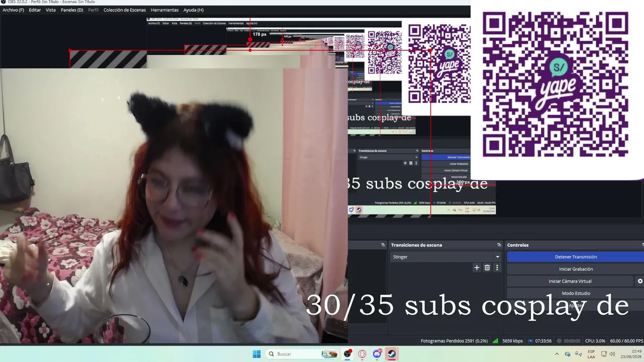The width and height of the screenshot is (644, 362).
Task: Open Opera browser from the taskbar
Action: coord(362,354)
